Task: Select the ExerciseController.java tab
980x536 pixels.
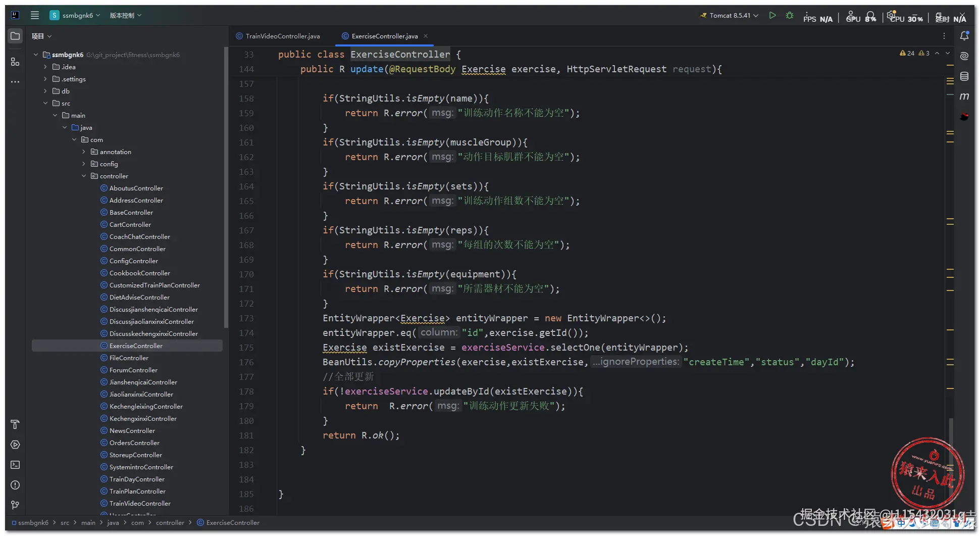Action: click(384, 36)
